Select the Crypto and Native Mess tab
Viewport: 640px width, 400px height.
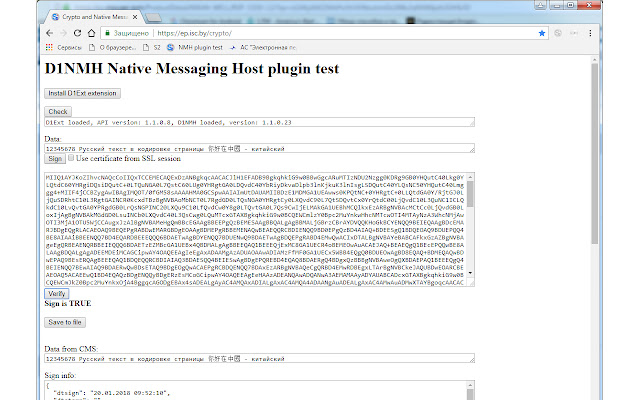pos(92,17)
